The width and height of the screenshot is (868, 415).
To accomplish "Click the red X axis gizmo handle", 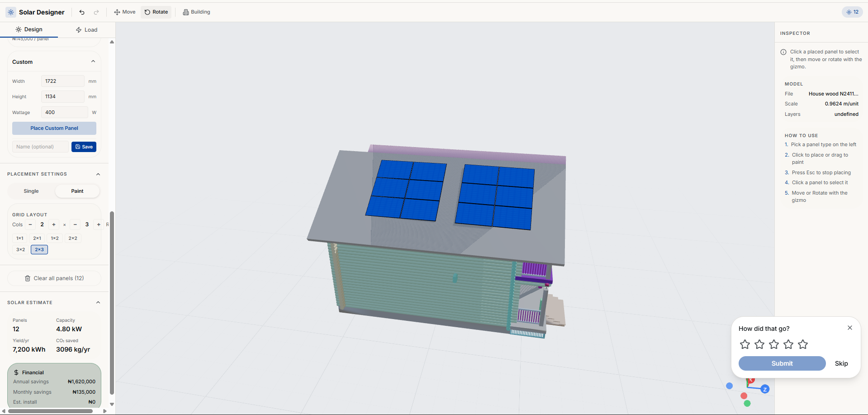I will coord(751,380).
